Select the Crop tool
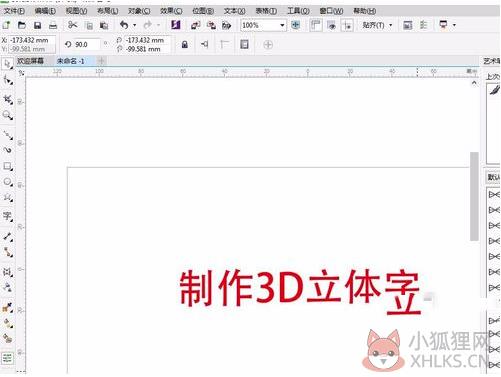This screenshot has width=501, height=377. [7, 99]
